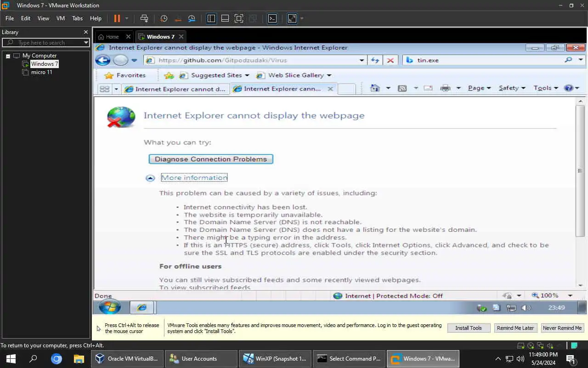This screenshot has height=368, width=588.
Task: Open library search dropdown arrow
Action: pos(86,42)
